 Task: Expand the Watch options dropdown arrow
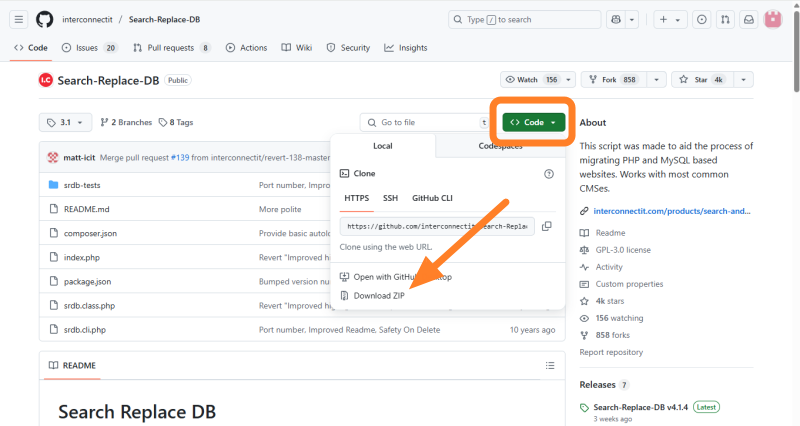[568, 80]
